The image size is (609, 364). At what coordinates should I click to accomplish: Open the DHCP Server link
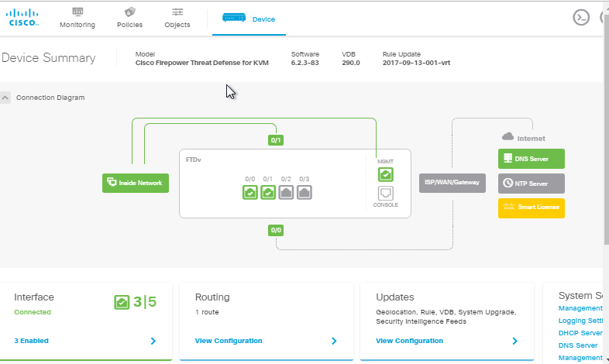[x=580, y=333]
